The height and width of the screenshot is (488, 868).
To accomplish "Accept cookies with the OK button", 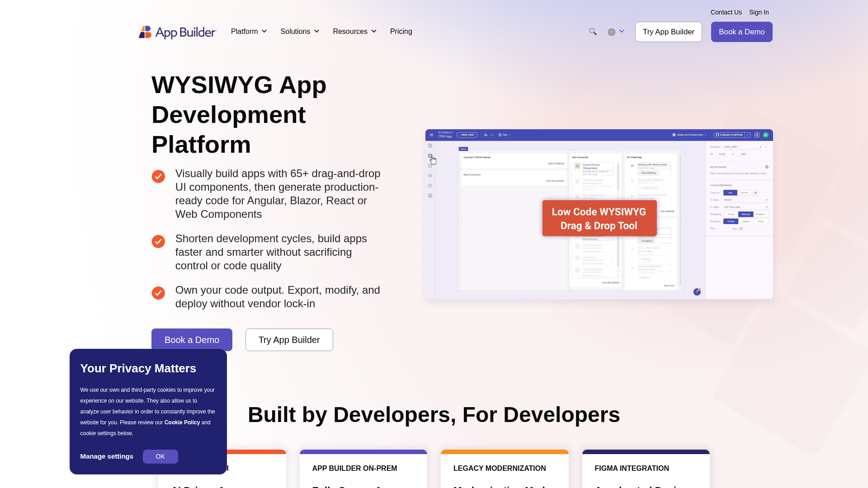I will pos(160,456).
